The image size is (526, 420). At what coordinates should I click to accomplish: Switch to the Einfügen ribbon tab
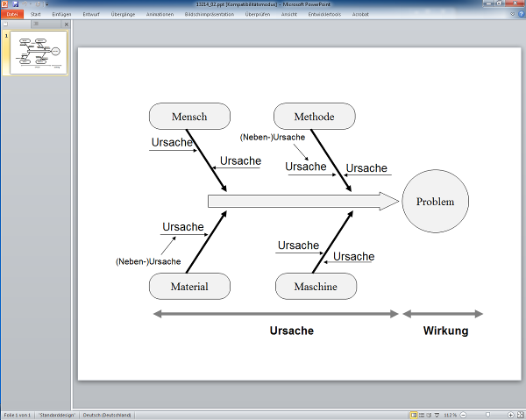tap(62, 14)
